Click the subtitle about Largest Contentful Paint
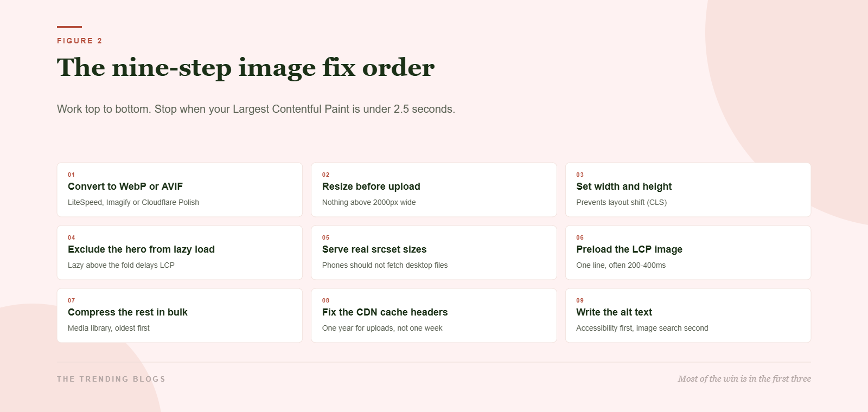Screen dimensions: 868x412 pyautogui.click(x=256, y=109)
